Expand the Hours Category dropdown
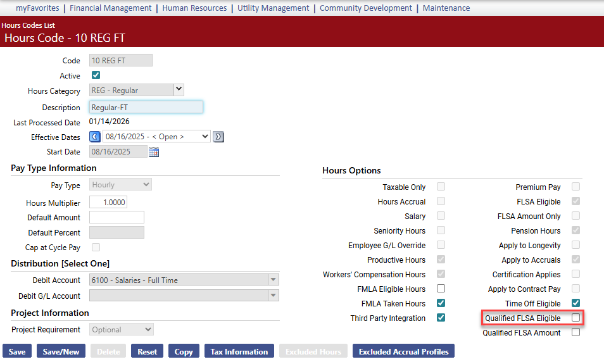Screen dimensions: 604x364 pyautogui.click(x=179, y=90)
